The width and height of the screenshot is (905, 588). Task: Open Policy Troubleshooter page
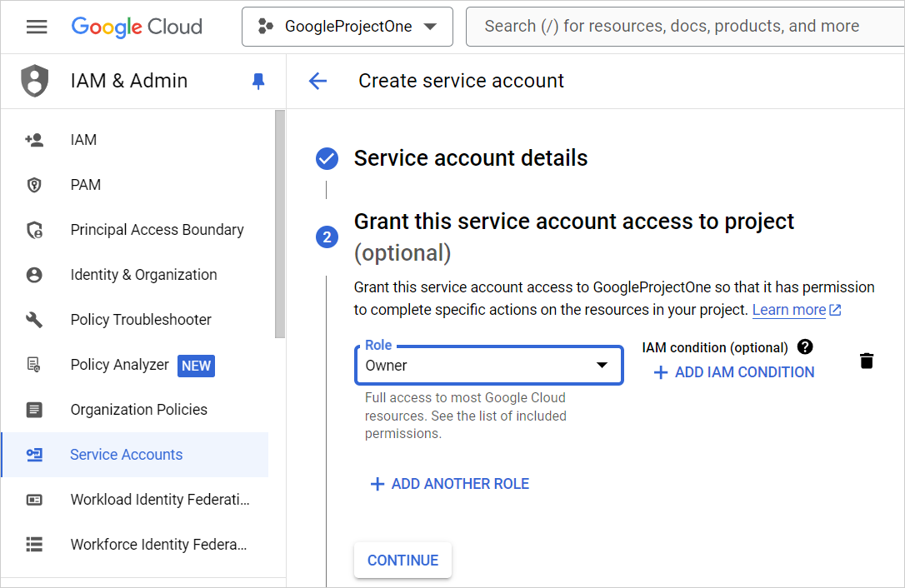pyautogui.click(x=141, y=320)
